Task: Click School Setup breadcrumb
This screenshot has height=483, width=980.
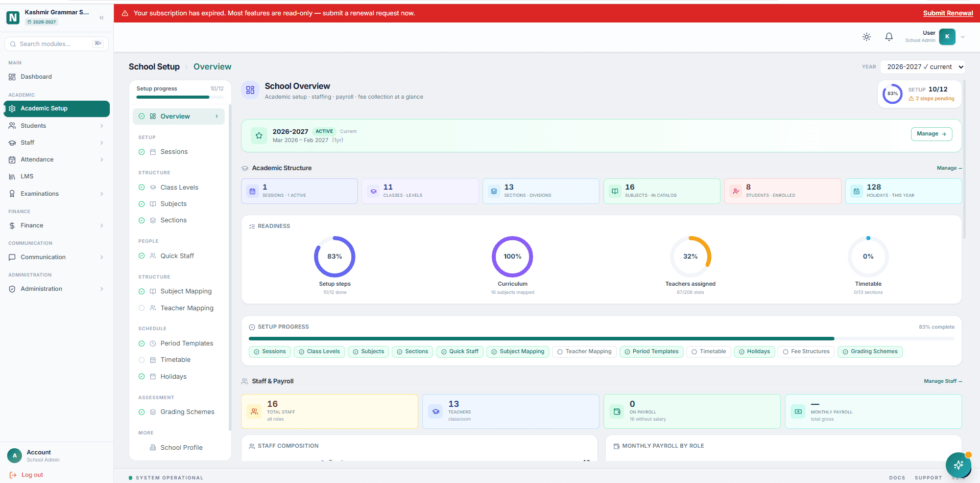Action: (154, 67)
